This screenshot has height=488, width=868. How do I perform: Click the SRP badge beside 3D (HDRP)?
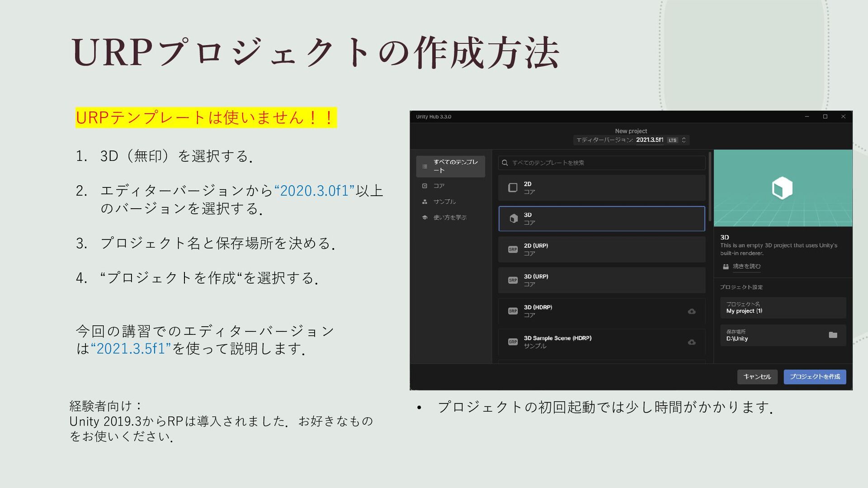click(513, 311)
